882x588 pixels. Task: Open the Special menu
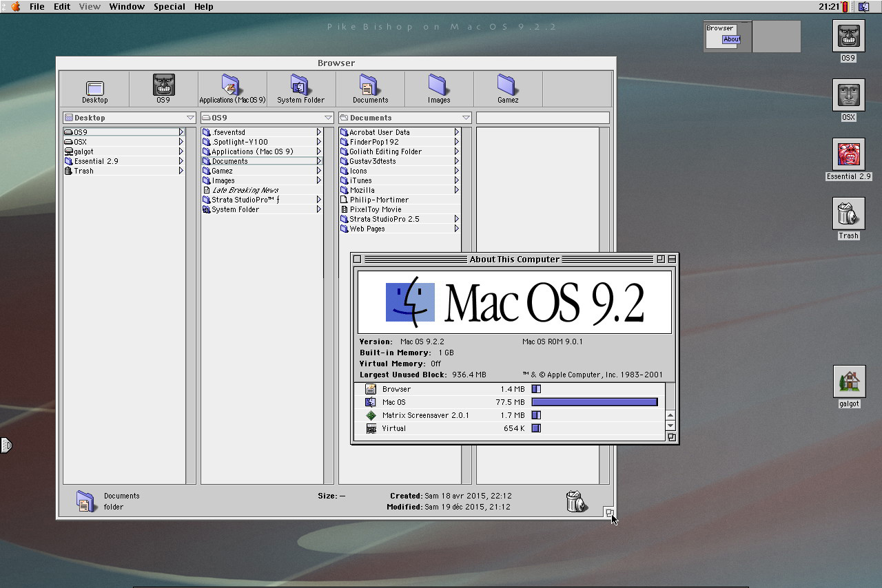click(170, 6)
